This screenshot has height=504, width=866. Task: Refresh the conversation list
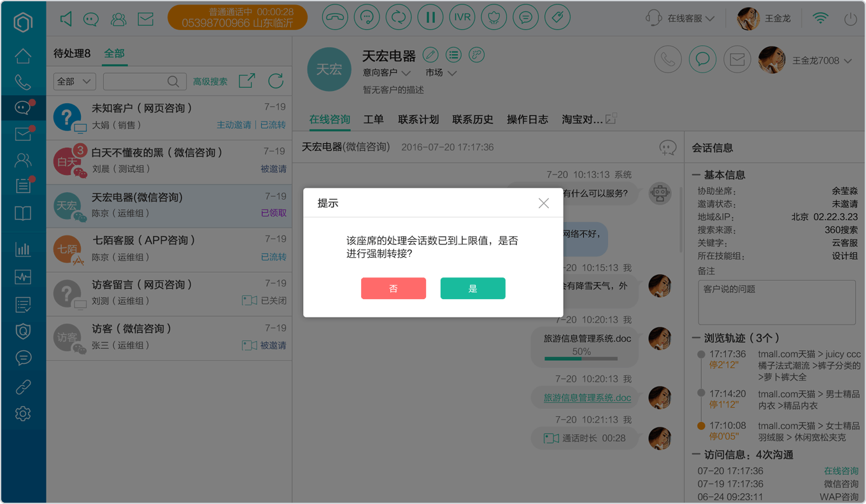(276, 81)
